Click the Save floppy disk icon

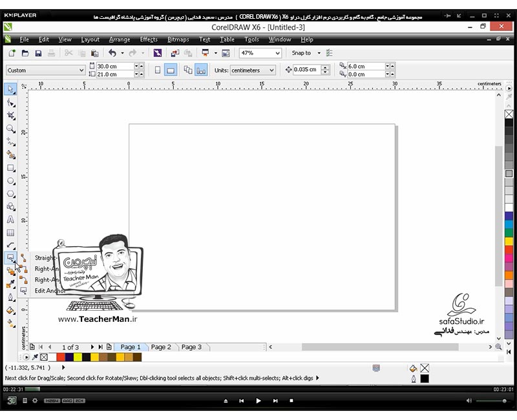(38, 53)
